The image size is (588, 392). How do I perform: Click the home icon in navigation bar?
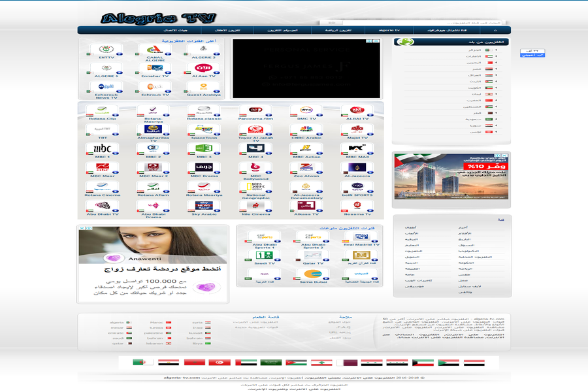click(495, 31)
